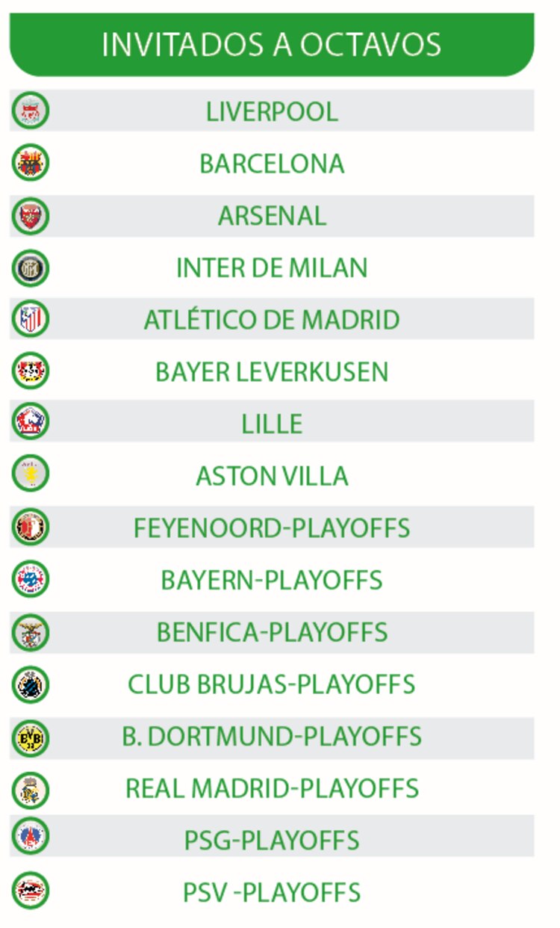
Task: Click the Feyenoord crest icon
Action: (x=31, y=527)
